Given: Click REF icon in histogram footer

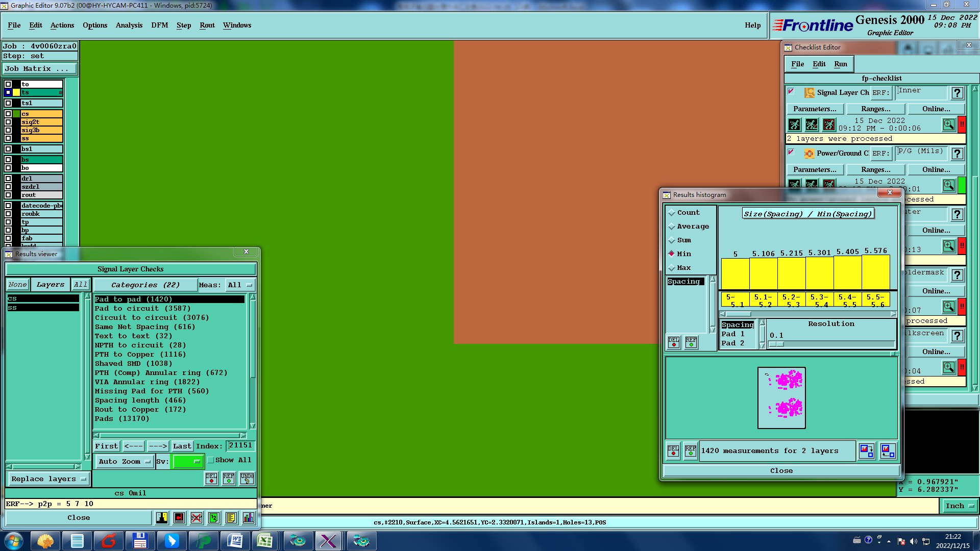Looking at the screenshot, I should (690, 451).
